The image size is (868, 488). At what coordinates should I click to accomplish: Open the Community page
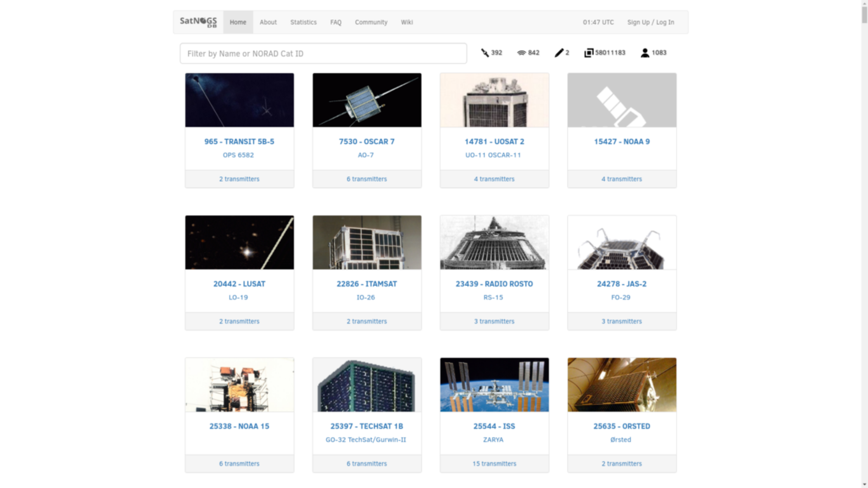point(371,22)
